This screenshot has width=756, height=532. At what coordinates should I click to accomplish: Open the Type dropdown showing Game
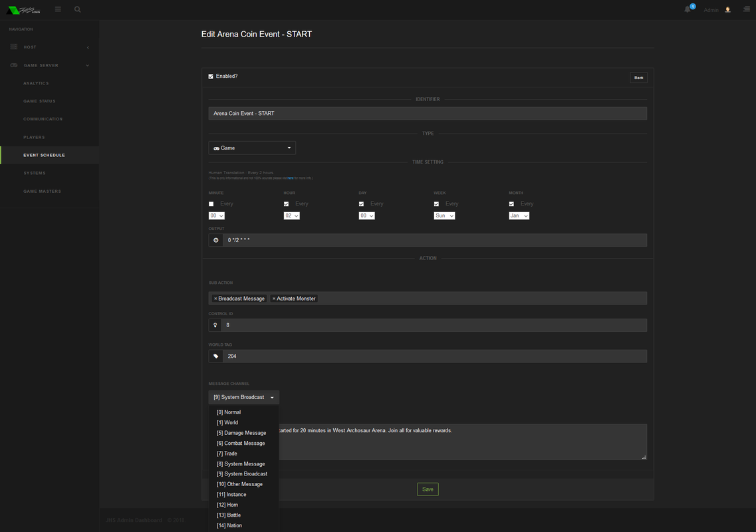click(252, 148)
